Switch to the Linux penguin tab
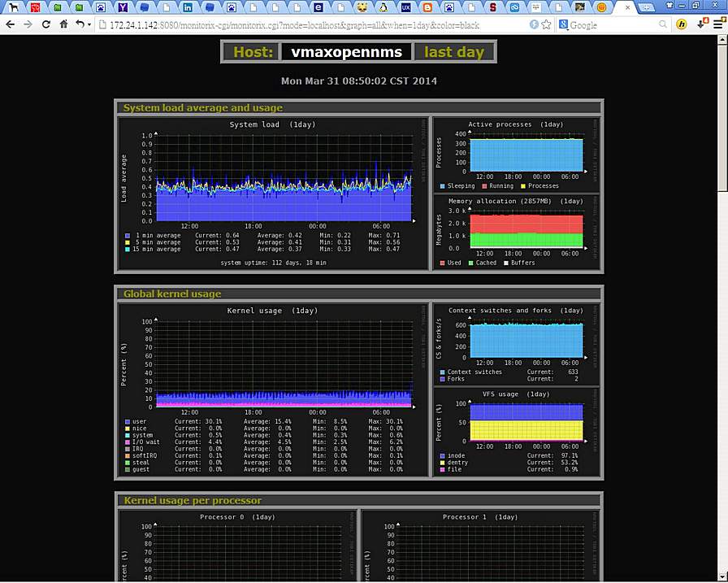 click(383, 7)
